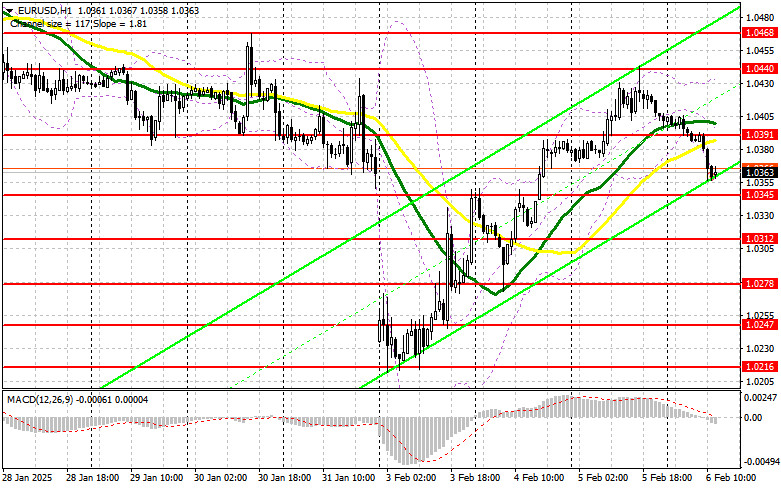Click the 30 Jan 18:00 time label
The width and height of the screenshot is (781, 489).
(284, 478)
